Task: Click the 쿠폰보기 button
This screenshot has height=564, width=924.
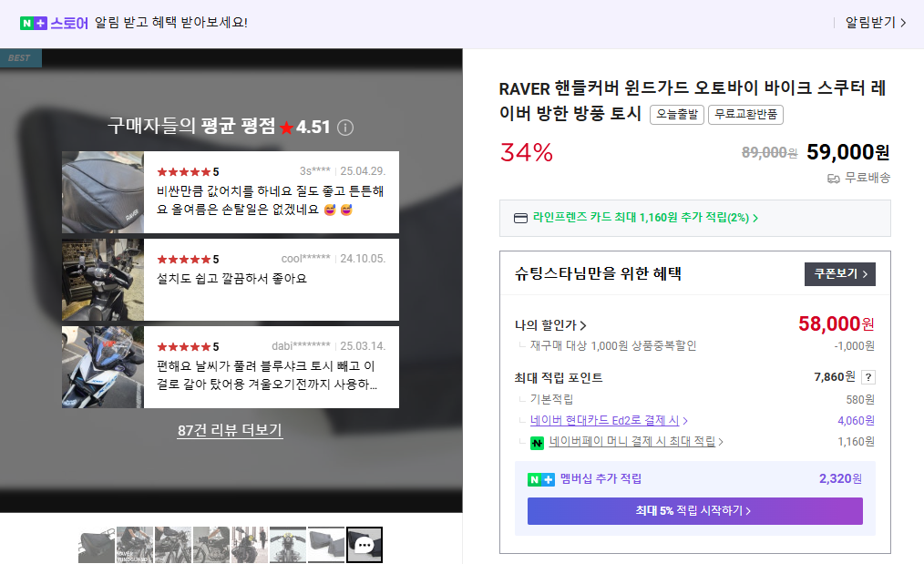Action: [x=840, y=274]
